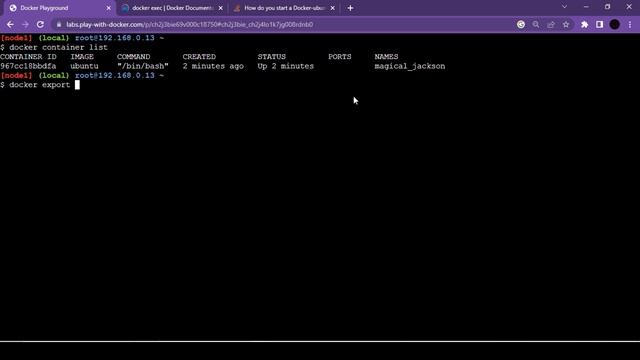The image size is (640, 360).
Task: Open the Extensions puzzle icon
Action: (x=584, y=24)
